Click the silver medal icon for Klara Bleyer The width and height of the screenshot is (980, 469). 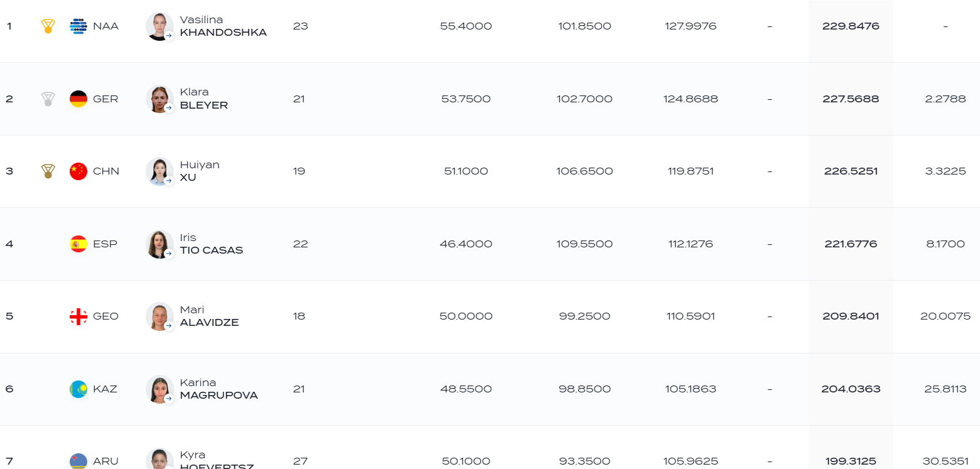48,99
